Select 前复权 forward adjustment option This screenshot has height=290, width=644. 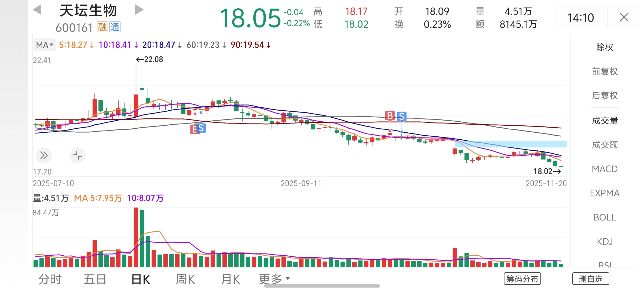click(x=605, y=71)
